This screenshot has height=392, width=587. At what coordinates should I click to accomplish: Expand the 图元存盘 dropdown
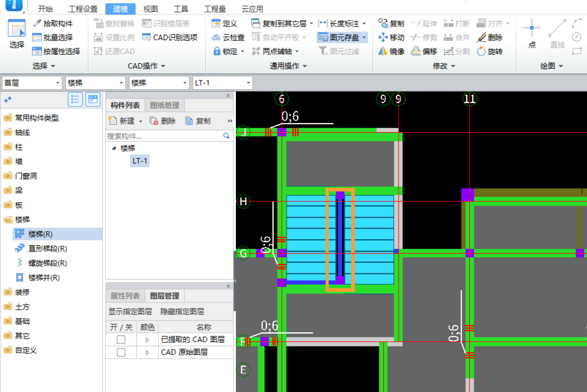point(364,37)
